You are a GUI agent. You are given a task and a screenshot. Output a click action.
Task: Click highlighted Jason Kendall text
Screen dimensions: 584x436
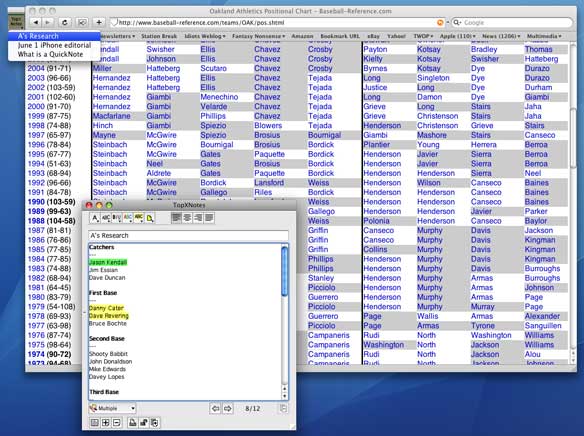click(x=108, y=262)
